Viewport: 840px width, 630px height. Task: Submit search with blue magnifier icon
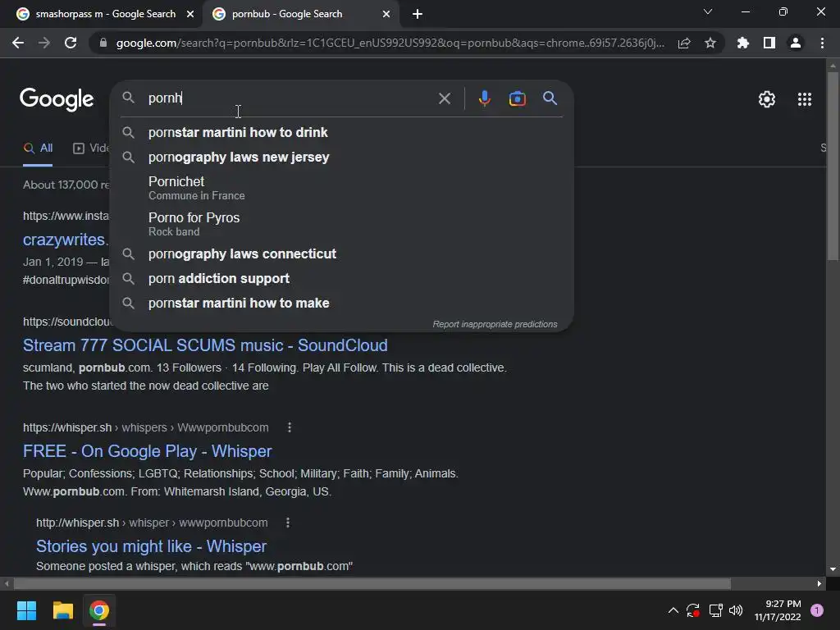click(x=550, y=98)
